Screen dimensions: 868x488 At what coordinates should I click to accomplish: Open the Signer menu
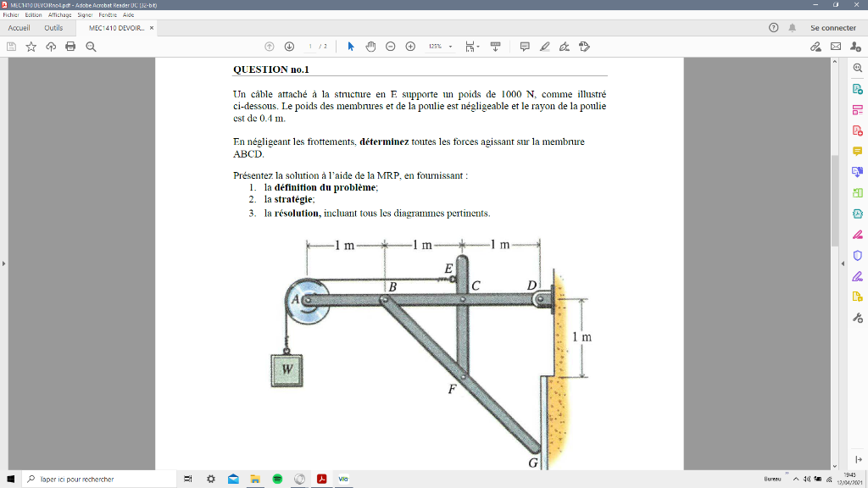(x=86, y=15)
